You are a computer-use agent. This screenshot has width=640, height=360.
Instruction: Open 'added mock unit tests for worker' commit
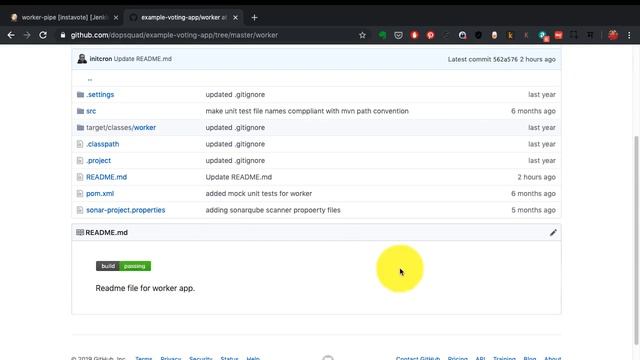tap(259, 193)
